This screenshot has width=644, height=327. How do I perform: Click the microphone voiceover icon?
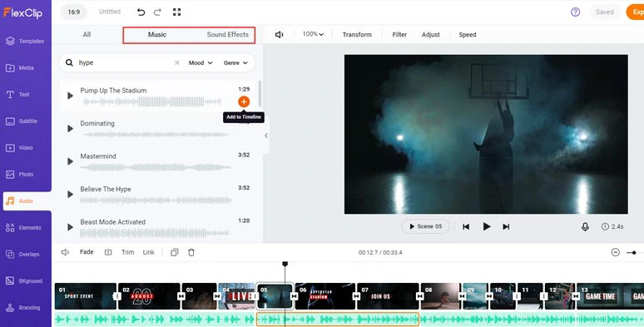[585, 227]
